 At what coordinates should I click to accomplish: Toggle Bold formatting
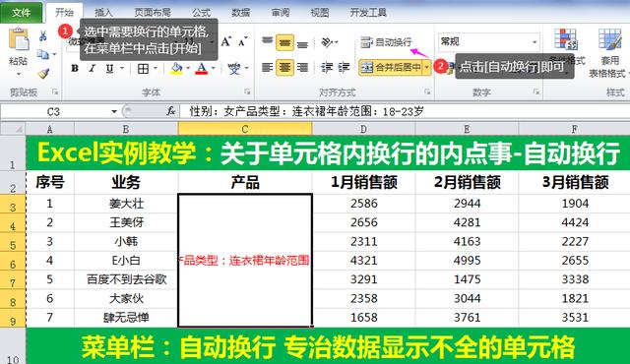coord(75,69)
